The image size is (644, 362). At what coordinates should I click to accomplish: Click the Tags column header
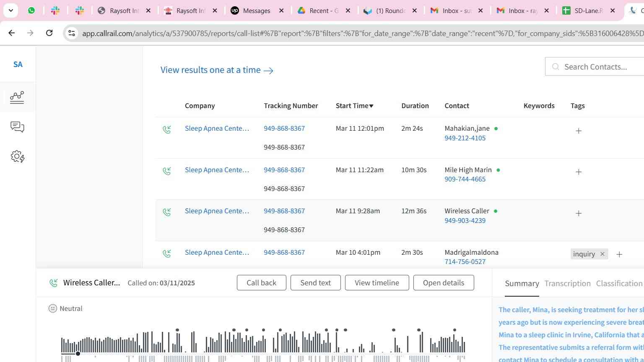tap(578, 106)
